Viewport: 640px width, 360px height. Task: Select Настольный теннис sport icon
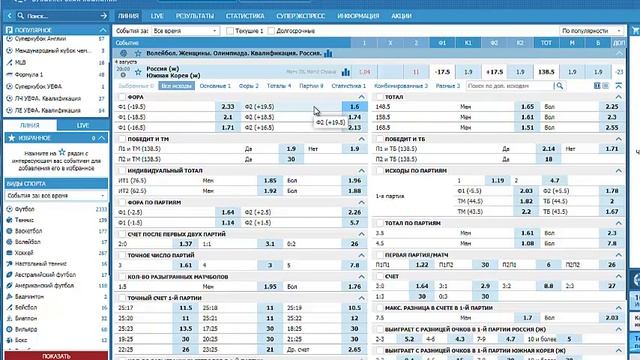9,264
